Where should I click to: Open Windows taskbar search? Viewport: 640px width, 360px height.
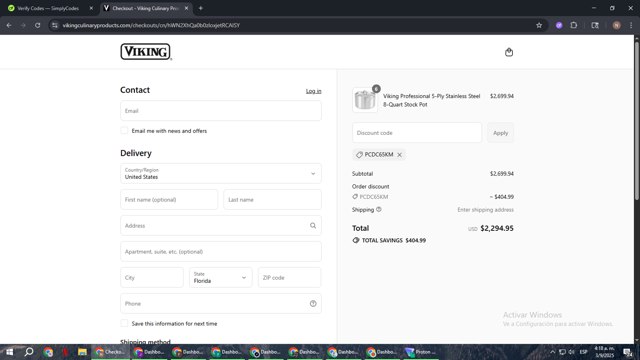click(x=29, y=352)
